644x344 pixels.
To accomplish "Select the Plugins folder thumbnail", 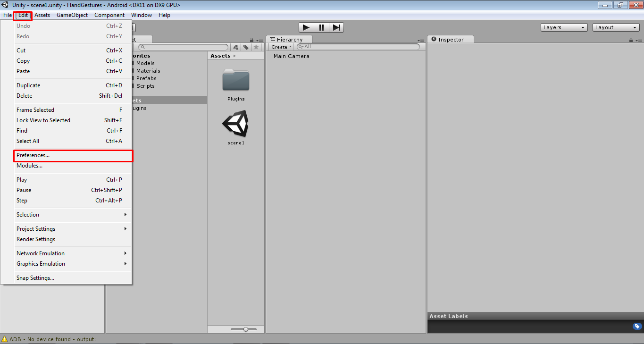I will (x=236, y=80).
